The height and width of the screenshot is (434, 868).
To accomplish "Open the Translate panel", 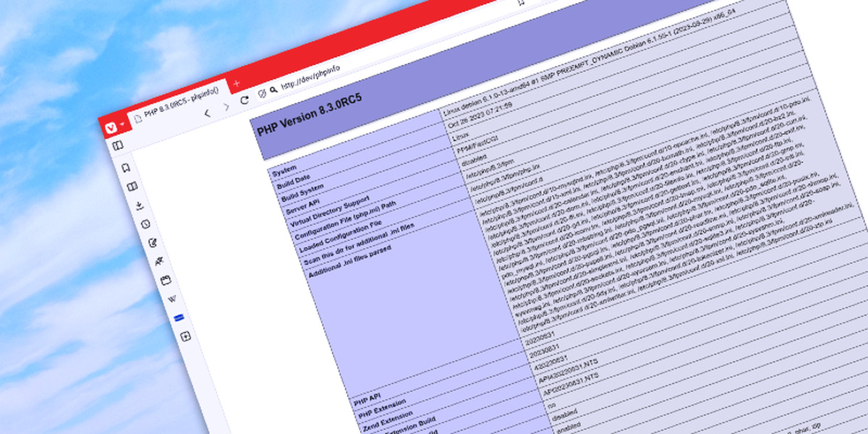I will (159, 261).
